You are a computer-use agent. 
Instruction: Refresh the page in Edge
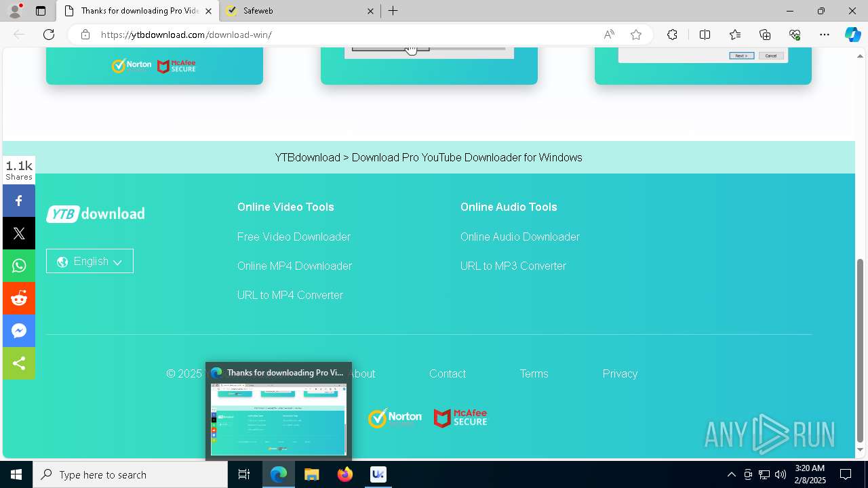pyautogui.click(x=49, y=35)
